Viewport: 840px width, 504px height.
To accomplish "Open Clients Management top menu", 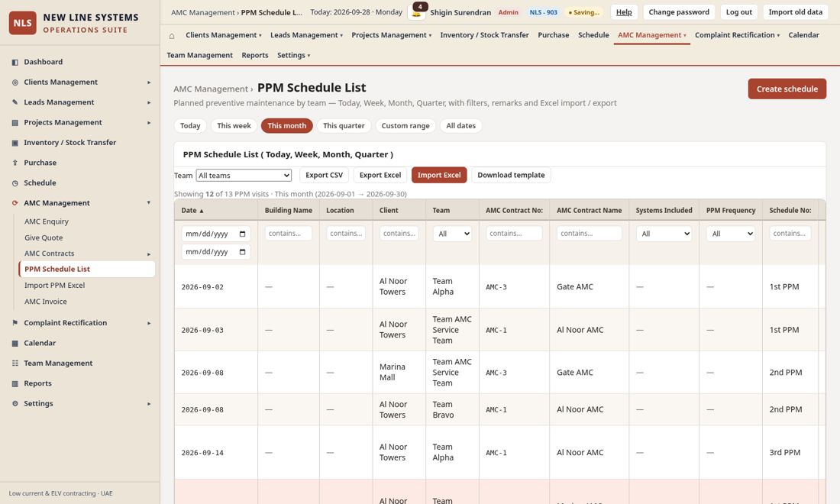I will [224, 35].
